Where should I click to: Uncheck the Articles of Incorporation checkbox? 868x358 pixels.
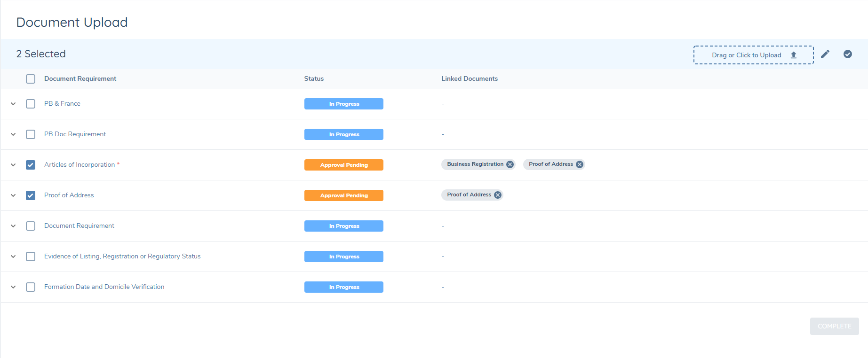31,165
